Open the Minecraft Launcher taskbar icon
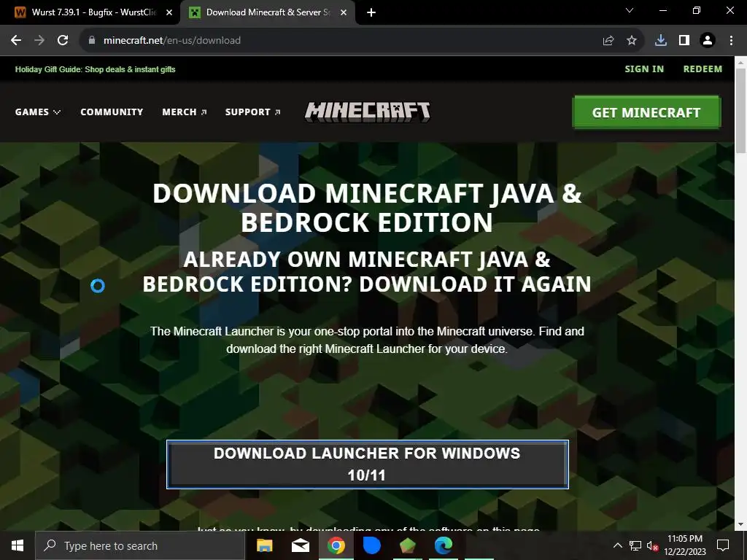The height and width of the screenshot is (560, 747). coord(407,545)
